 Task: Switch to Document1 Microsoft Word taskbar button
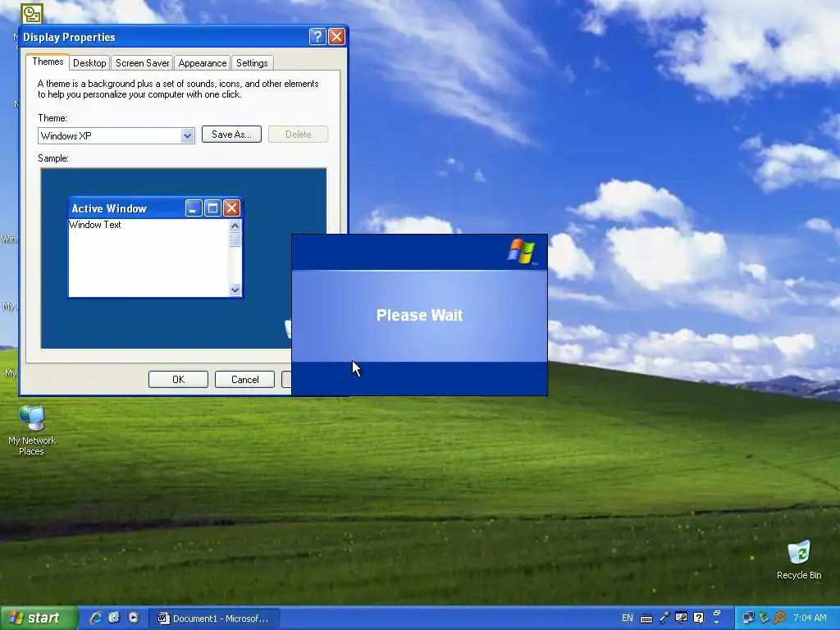click(x=213, y=619)
